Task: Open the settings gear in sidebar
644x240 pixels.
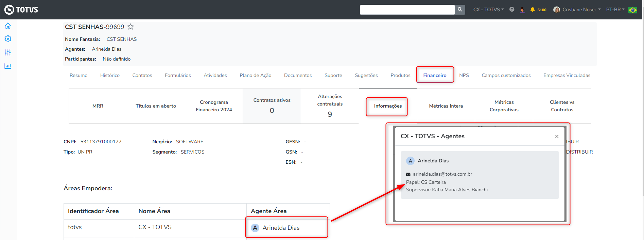Action: coord(8,39)
